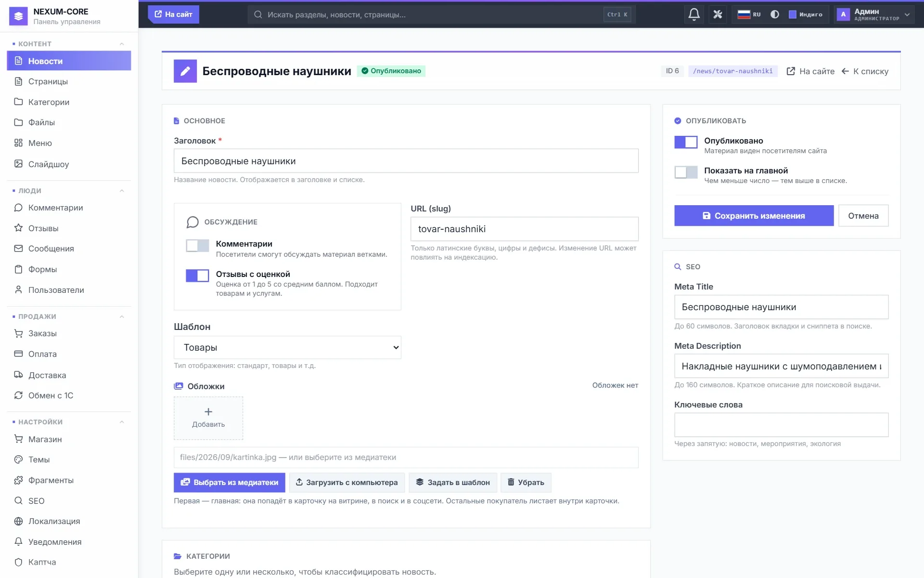Image resolution: width=924 pixels, height=578 pixels.
Task: Click the Ключевые слова input field
Action: (781, 425)
